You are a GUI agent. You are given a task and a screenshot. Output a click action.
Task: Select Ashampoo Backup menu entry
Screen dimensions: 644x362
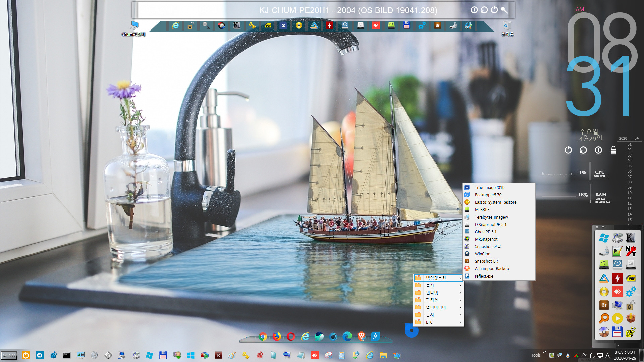(x=499, y=269)
